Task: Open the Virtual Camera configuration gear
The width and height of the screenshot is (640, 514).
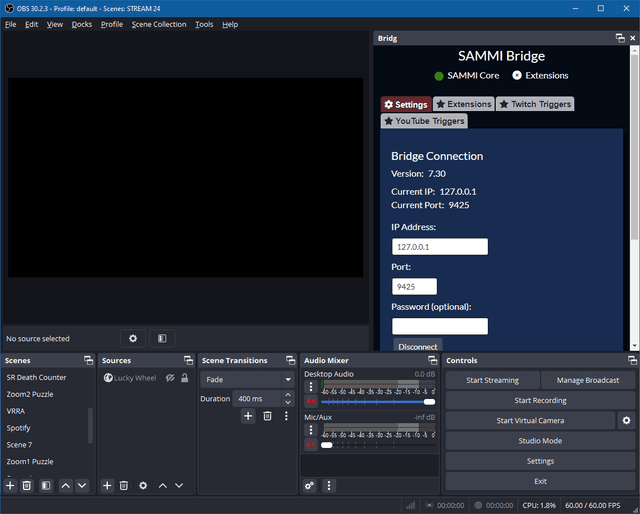Action: (x=627, y=421)
